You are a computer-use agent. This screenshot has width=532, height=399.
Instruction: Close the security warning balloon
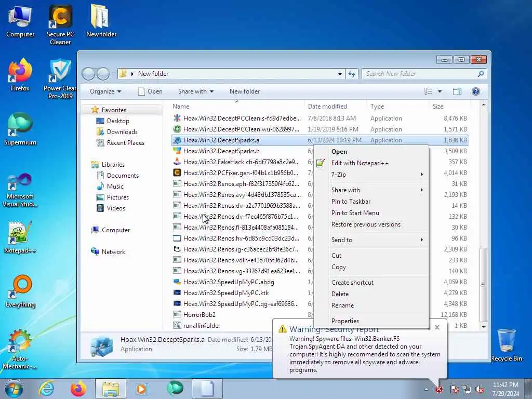pyautogui.click(x=437, y=327)
